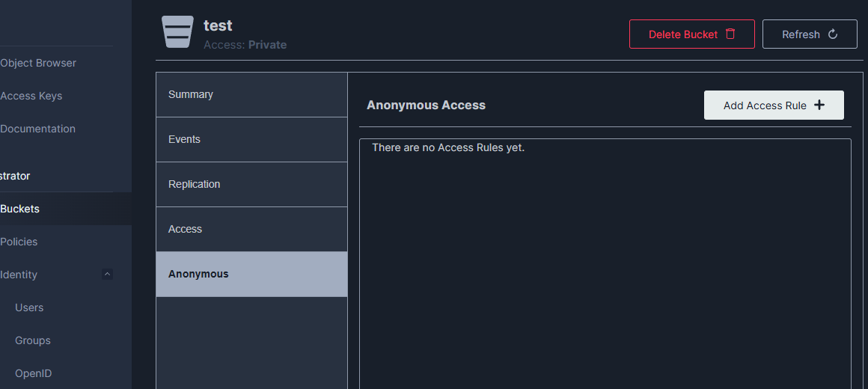Click the test bucket icon

[177, 31]
